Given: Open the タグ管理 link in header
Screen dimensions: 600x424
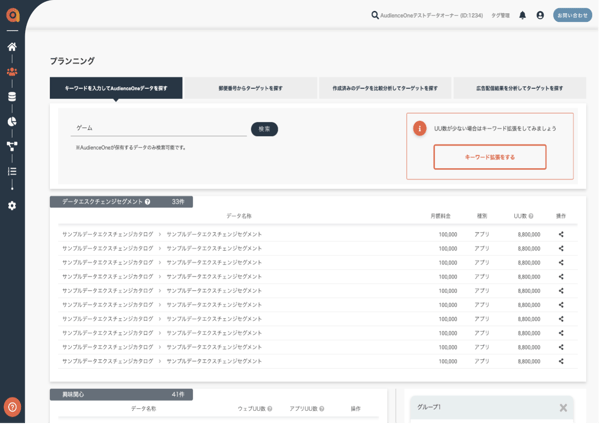Looking at the screenshot, I should (x=500, y=15).
